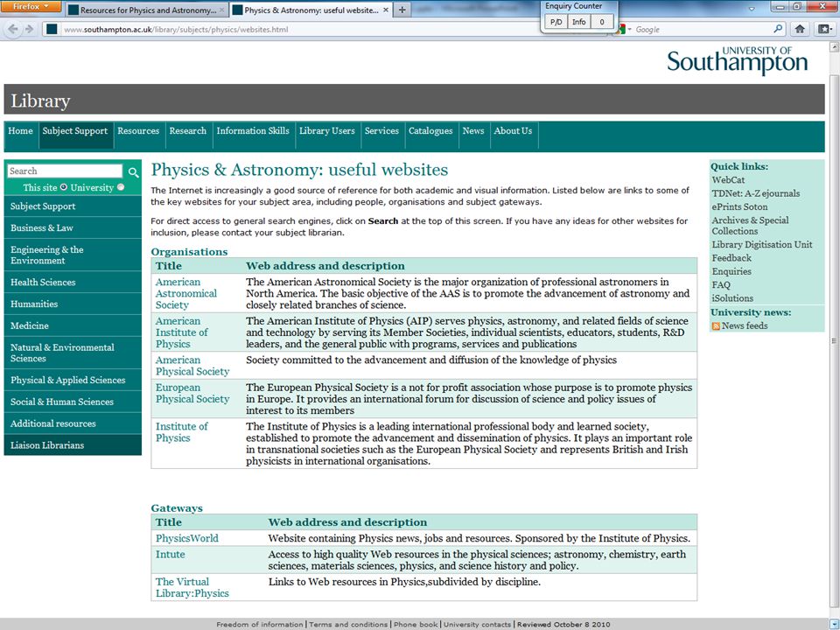Select the University radio button
The height and width of the screenshot is (630, 840).
121,187
